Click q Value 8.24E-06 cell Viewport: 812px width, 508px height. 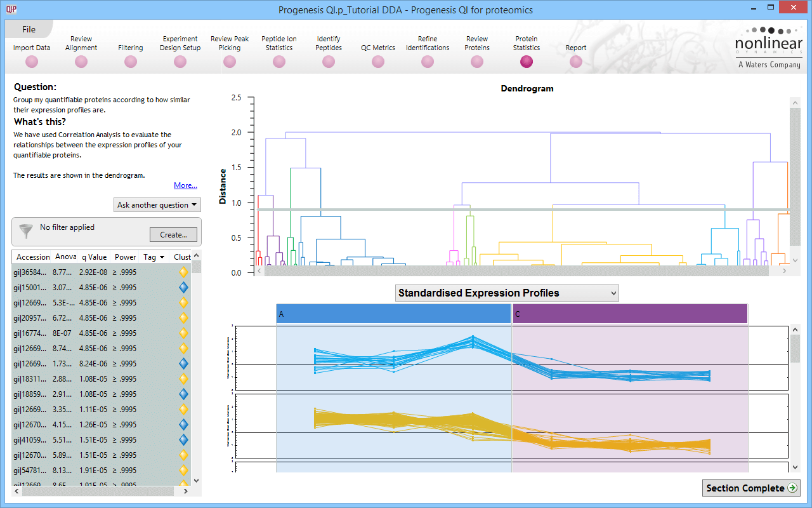95,364
